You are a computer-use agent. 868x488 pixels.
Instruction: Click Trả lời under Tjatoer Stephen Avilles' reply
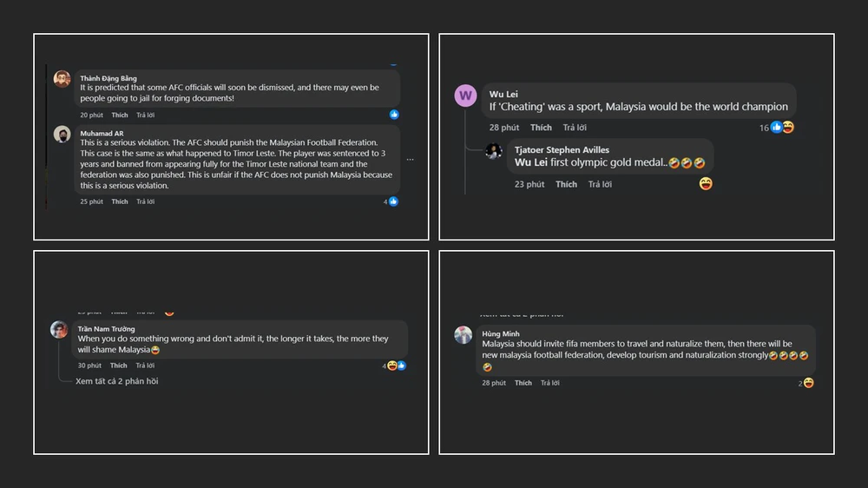pyautogui.click(x=600, y=184)
